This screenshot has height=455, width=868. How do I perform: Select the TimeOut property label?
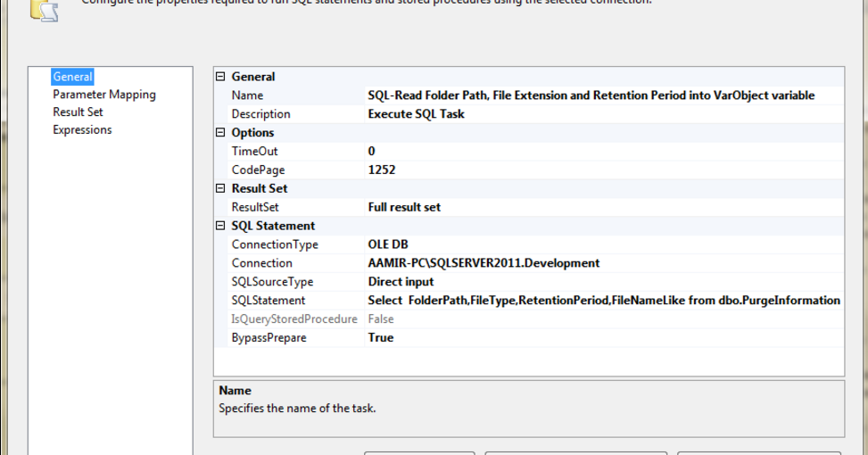(254, 151)
